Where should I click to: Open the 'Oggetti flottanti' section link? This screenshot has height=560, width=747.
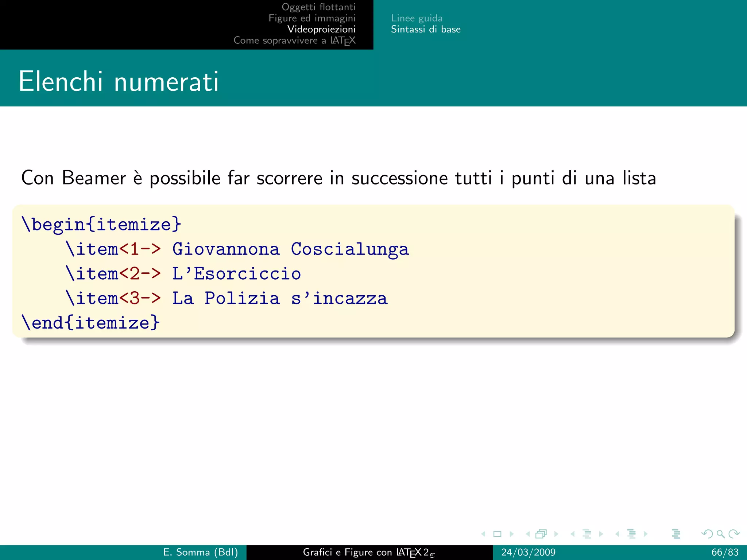pyautogui.click(x=318, y=7)
